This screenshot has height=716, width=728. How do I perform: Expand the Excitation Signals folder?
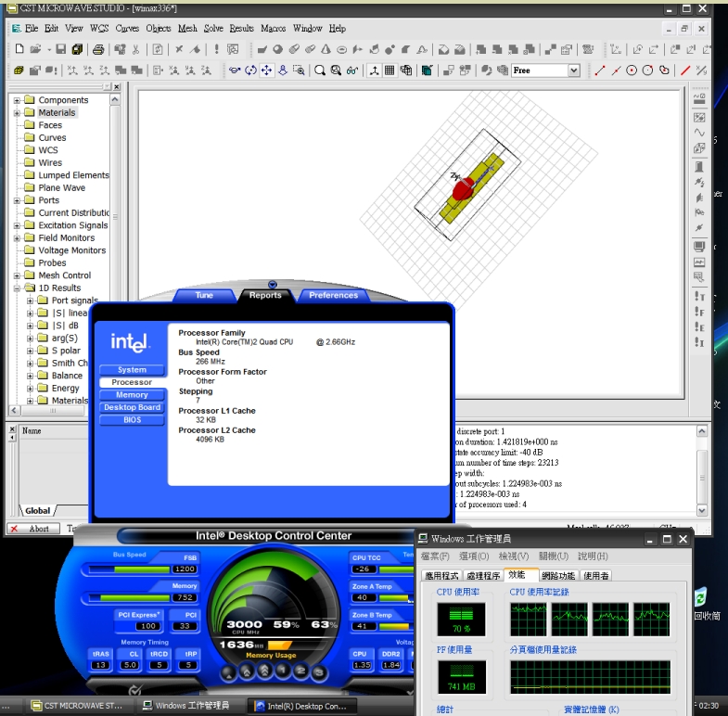tap(17, 225)
